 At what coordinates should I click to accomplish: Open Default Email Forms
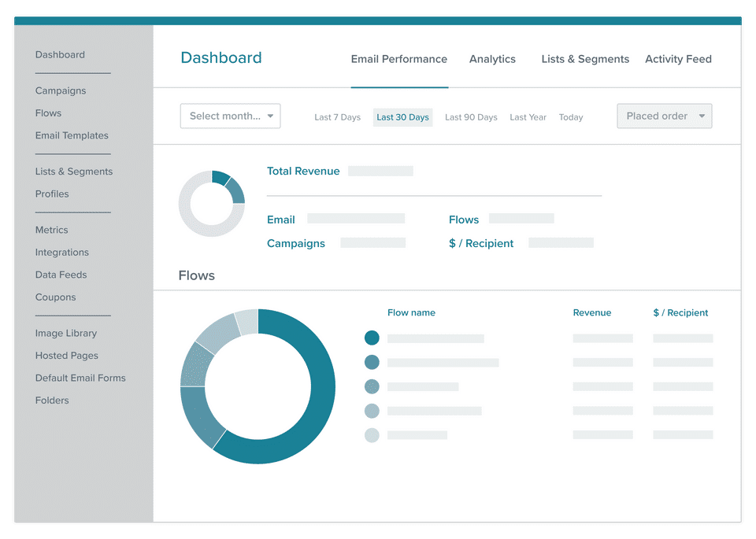(80, 378)
